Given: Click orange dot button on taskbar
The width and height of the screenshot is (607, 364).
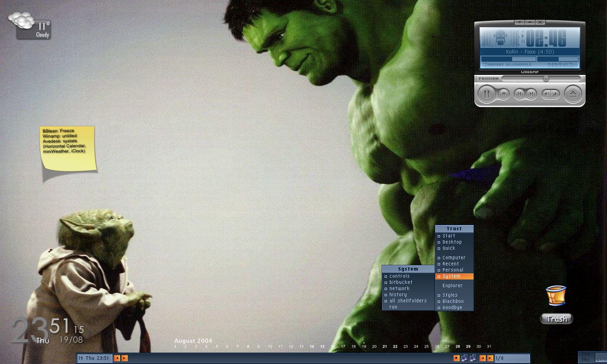Looking at the screenshot, I should (x=456, y=358).
